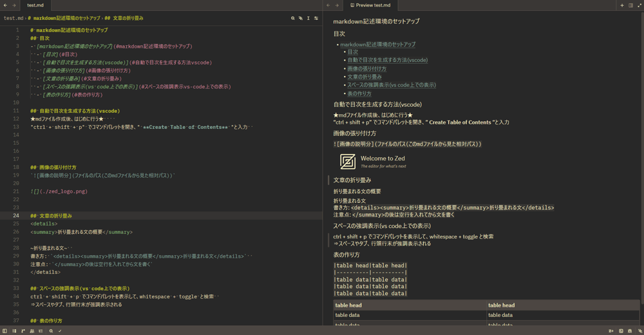Follow the 表の作り方 preview link
The image size is (644, 335).
[x=359, y=93]
